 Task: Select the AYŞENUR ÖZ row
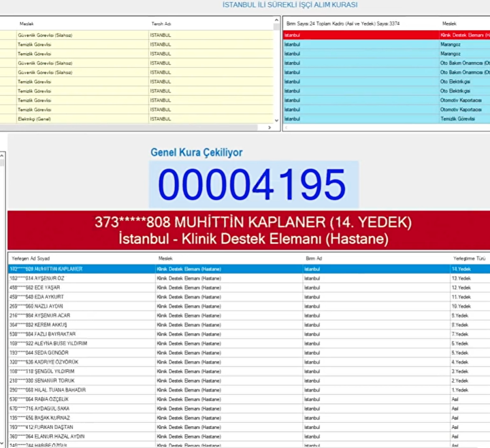(249, 279)
